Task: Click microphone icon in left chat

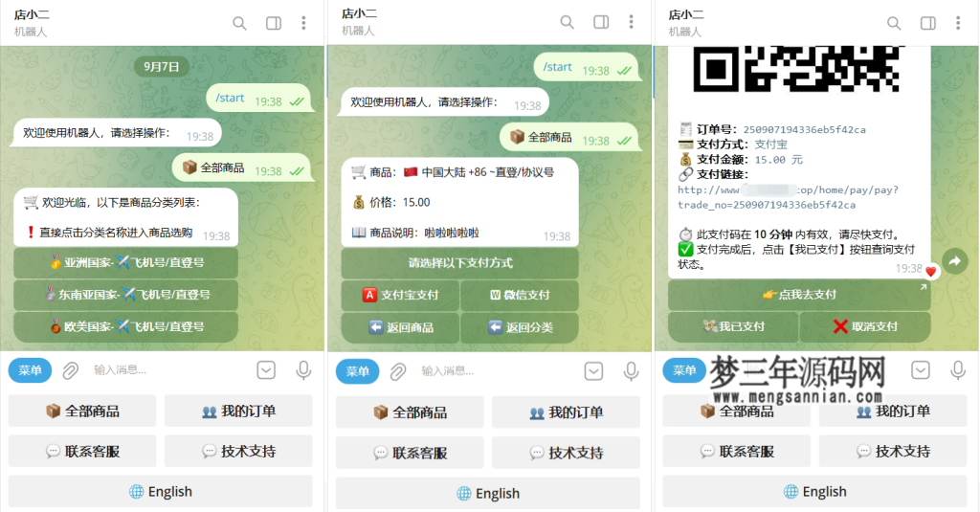Action: pos(303,370)
